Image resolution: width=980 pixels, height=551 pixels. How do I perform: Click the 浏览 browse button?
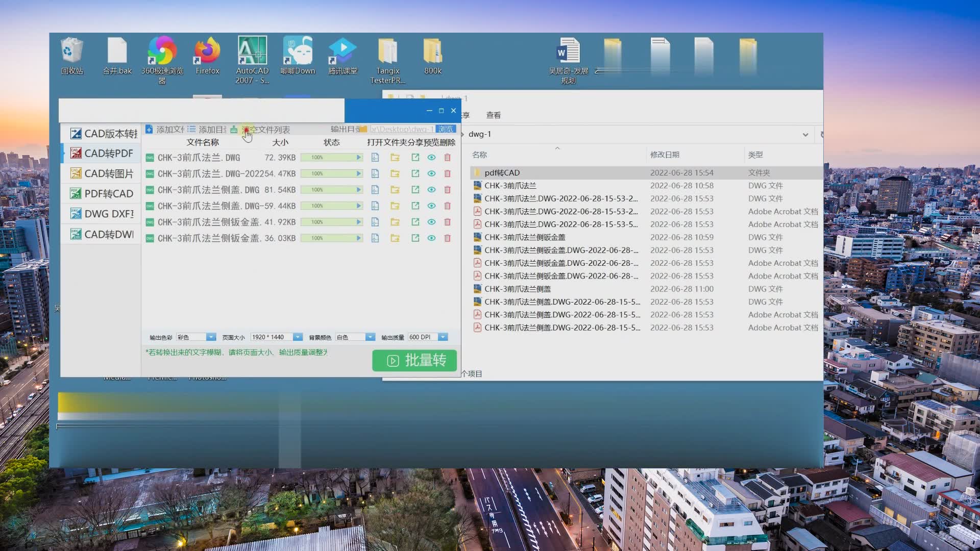[x=445, y=129]
